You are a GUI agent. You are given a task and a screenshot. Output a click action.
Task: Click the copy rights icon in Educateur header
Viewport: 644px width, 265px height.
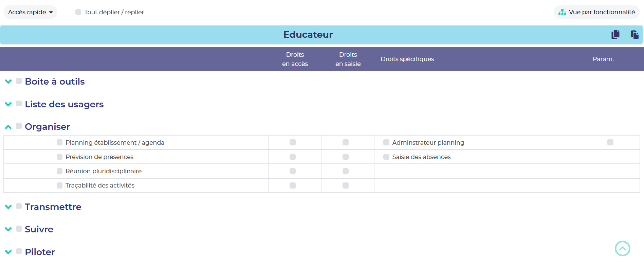[615, 34]
